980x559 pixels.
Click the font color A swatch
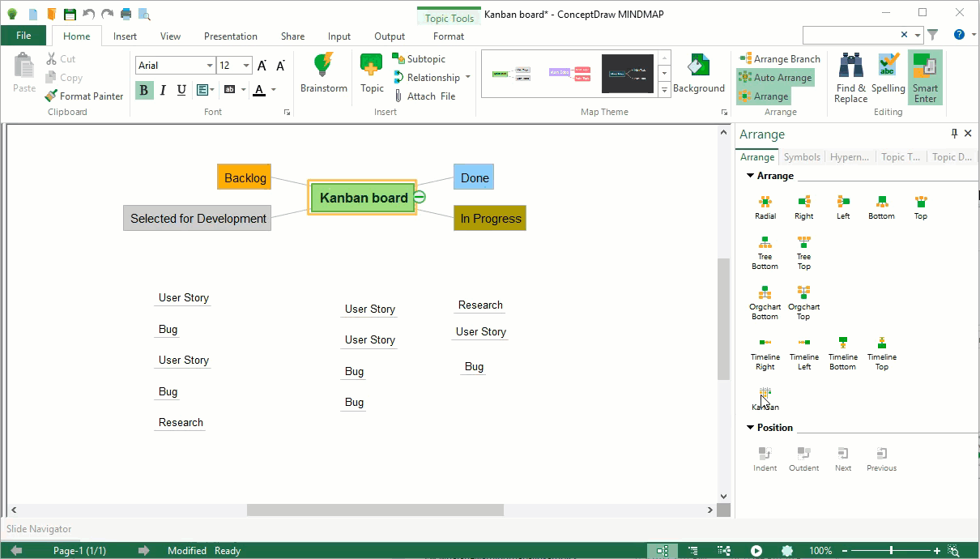point(259,90)
